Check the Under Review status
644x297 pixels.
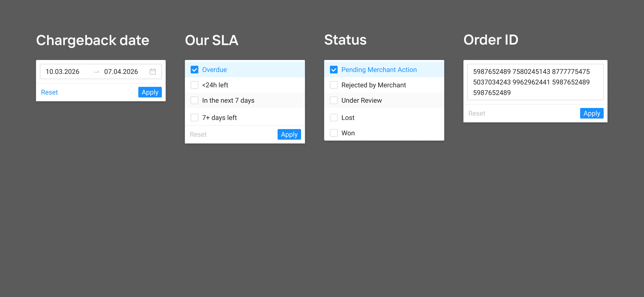(334, 101)
